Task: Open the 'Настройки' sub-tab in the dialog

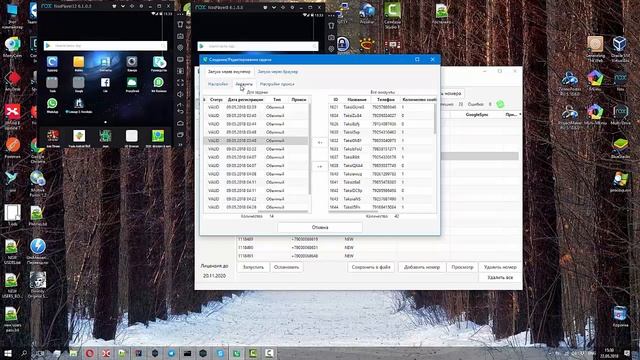Action: (x=218, y=84)
